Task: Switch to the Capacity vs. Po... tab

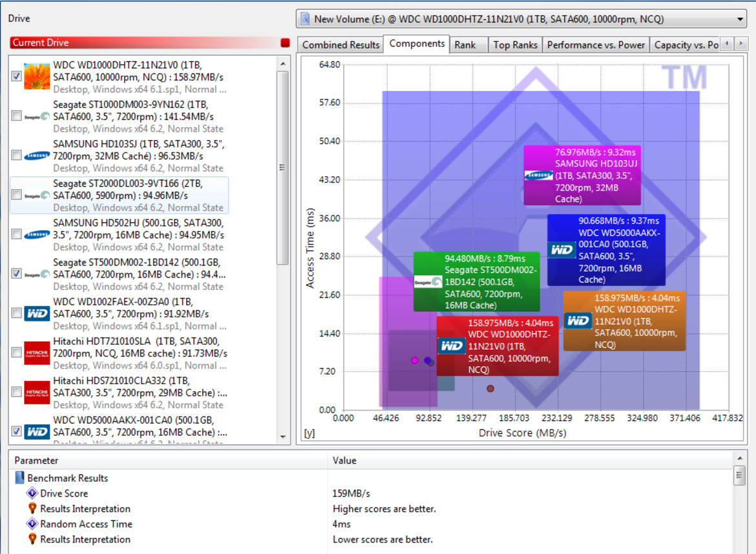Action: (x=686, y=45)
